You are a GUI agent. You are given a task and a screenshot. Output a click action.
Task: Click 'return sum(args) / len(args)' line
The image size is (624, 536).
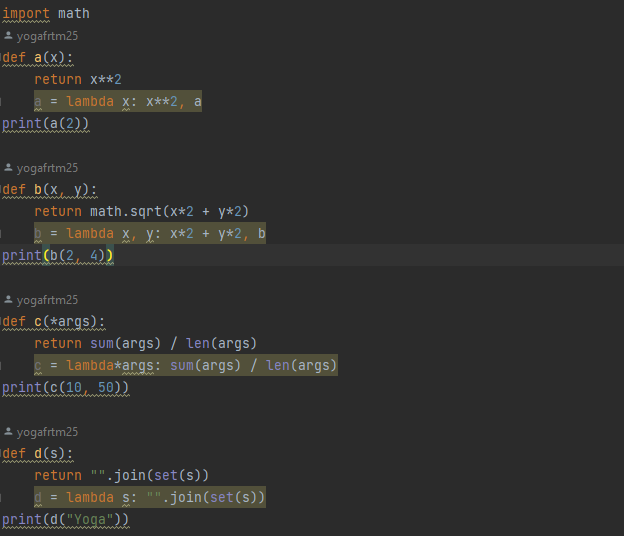click(x=146, y=343)
